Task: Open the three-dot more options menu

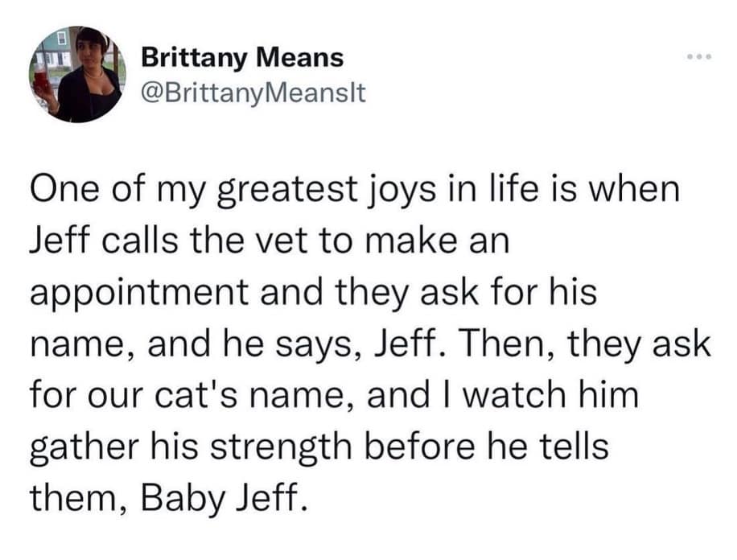Action: coord(693,61)
